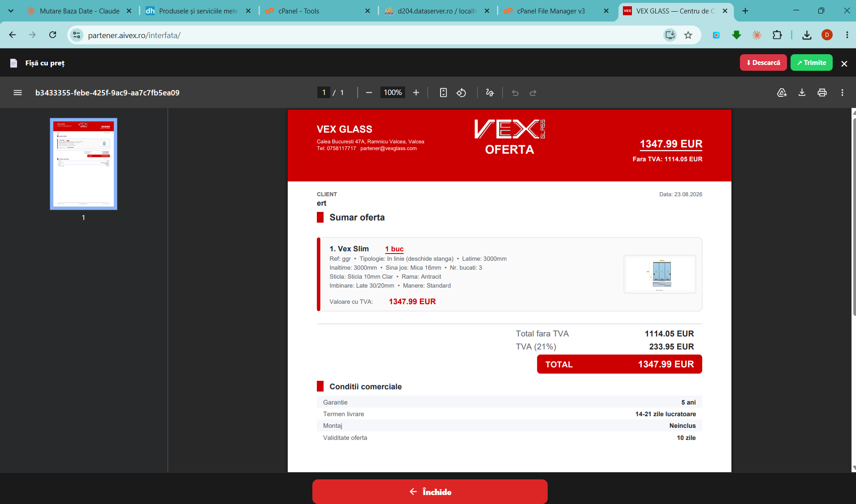The height and width of the screenshot is (504, 856).
Task: Open the Chrome profile D avatar
Action: pyautogui.click(x=827, y=35)
